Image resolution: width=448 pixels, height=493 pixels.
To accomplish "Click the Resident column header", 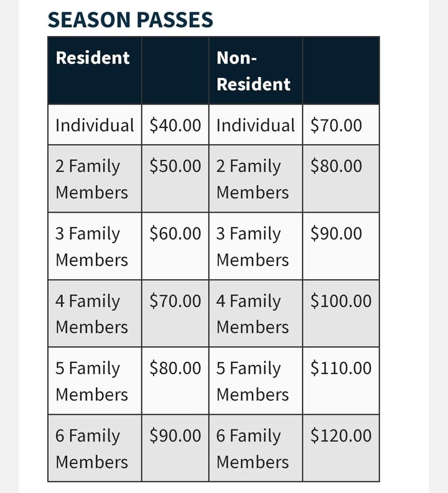I will pyautogui.click(x=93, y=58).
